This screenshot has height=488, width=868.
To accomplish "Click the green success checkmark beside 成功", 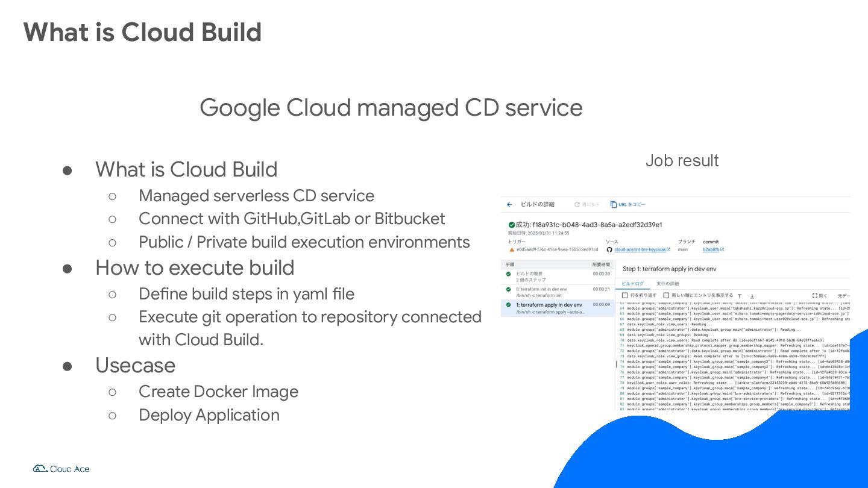I will [x=512, y=225].
